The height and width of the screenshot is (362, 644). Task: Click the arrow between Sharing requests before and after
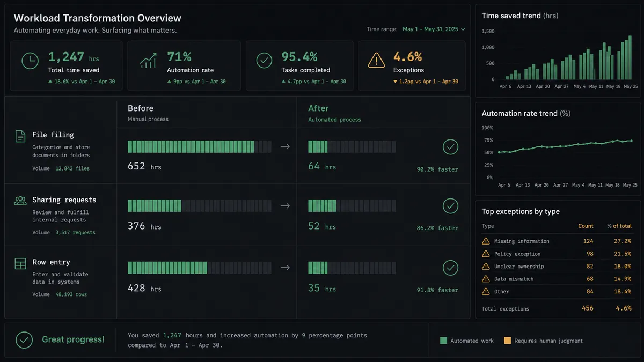[x=285, y=205]
